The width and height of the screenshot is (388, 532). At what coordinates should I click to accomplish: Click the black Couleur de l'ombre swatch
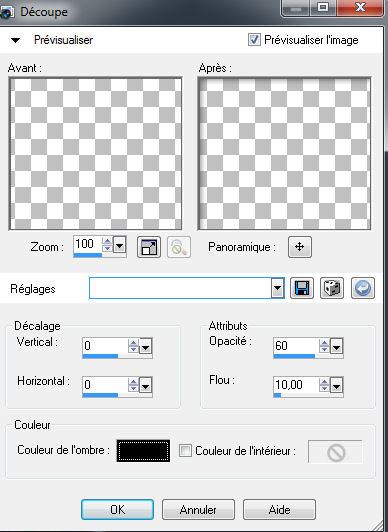(x=143, y=451)
